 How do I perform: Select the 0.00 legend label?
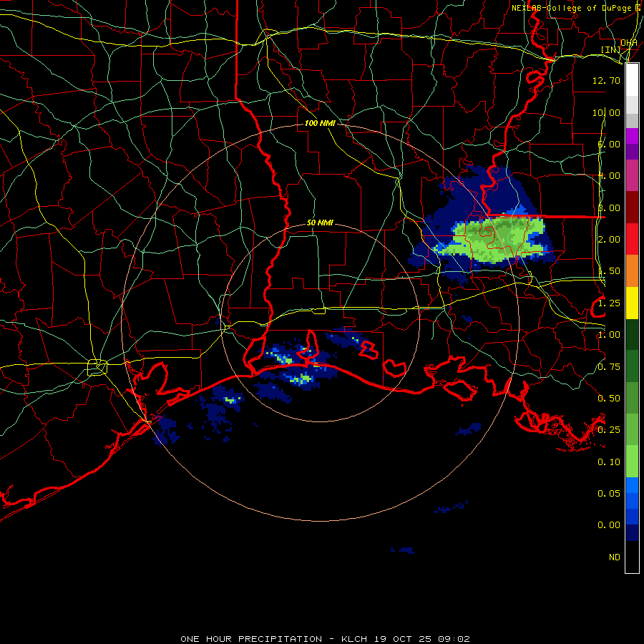click(x=609, y=525)
